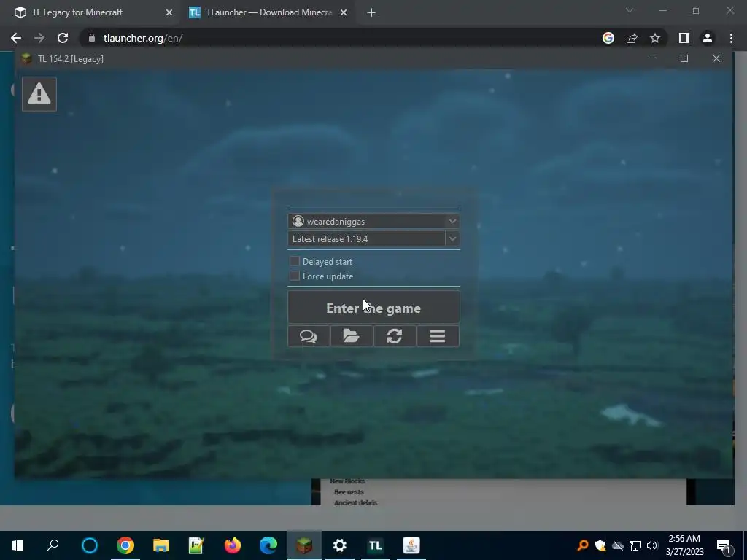
Task: Enable the Force update checkbox
Action: (295, 276)
